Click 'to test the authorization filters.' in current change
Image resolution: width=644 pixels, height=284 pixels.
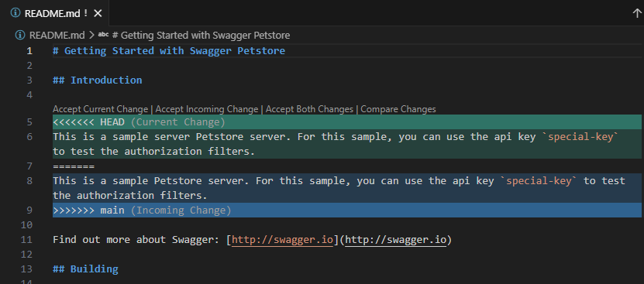[154, 152]
